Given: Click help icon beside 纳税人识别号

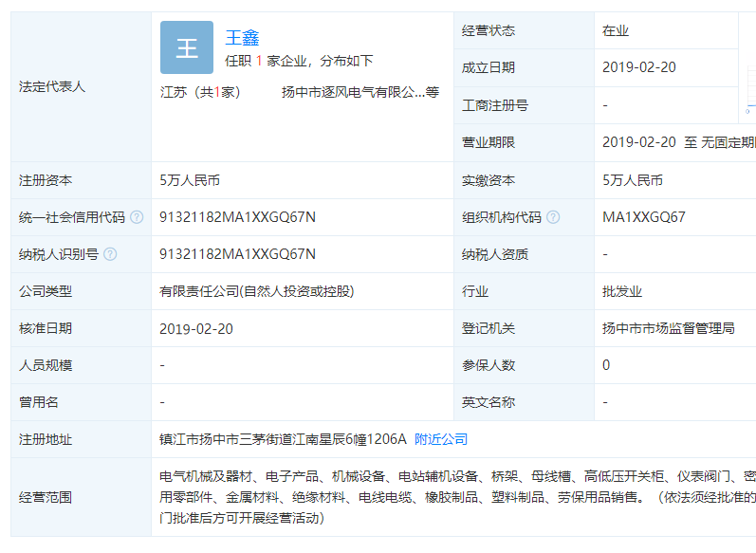Looking at the screenshot, I should (x=110, y=254).
